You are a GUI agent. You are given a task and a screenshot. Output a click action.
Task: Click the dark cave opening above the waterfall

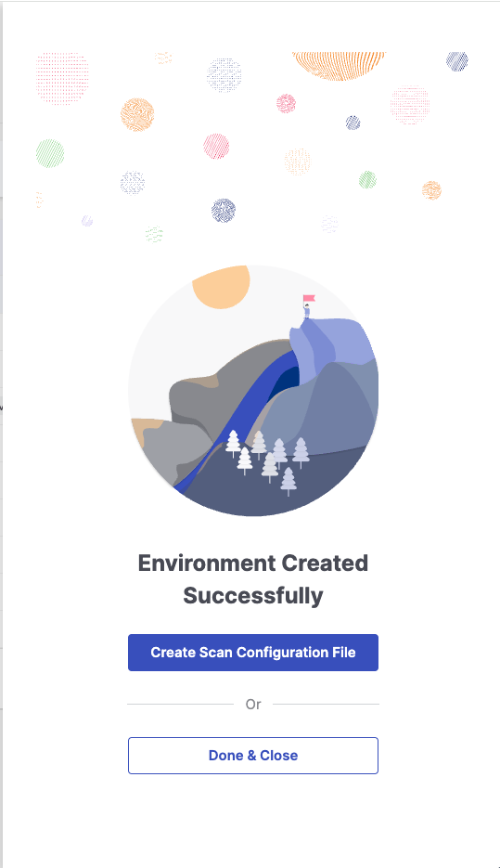coord(287,381)
